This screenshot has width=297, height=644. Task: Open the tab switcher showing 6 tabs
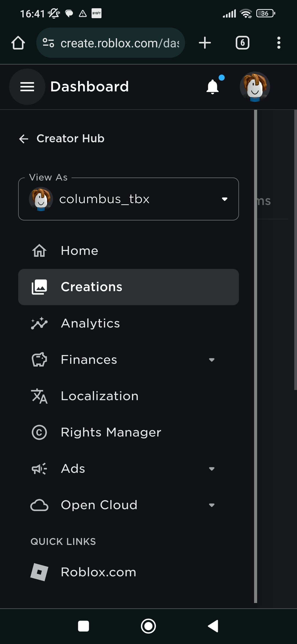[242, 43]
